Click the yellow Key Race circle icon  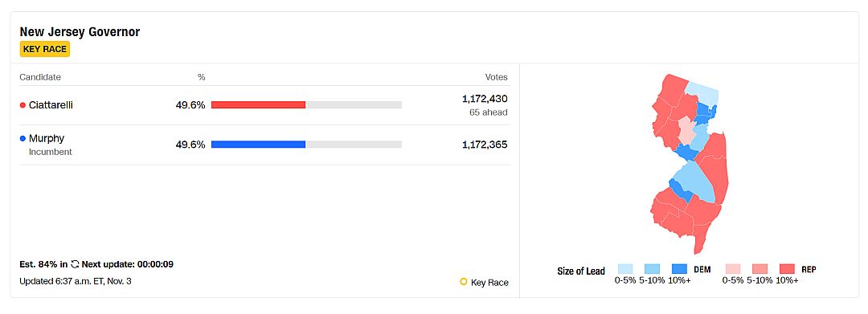[x=464, y=282]
